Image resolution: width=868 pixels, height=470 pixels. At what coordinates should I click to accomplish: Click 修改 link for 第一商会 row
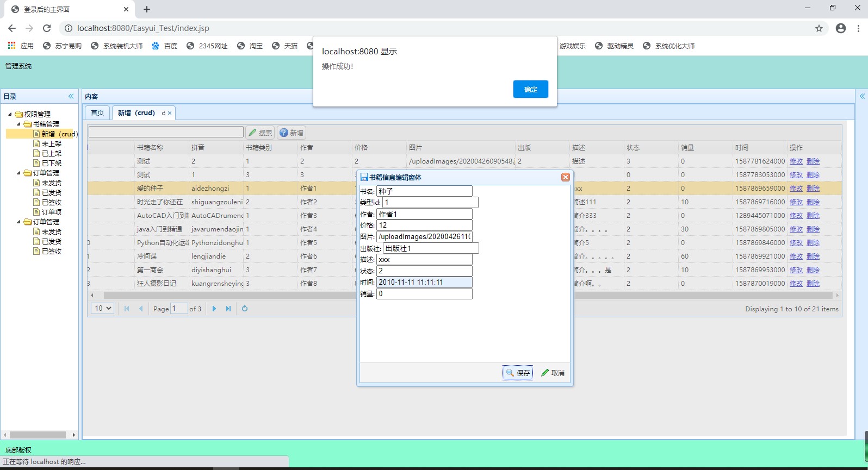(796, 270)
